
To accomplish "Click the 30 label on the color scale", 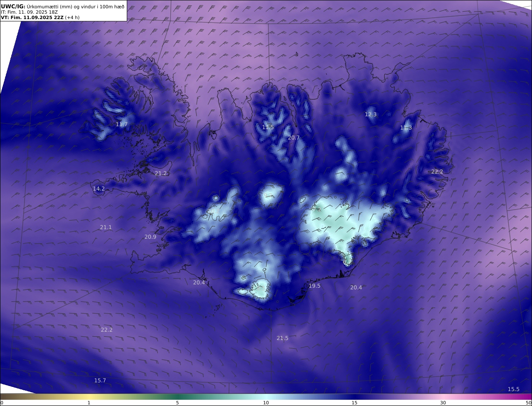I will tap(443, 403).
